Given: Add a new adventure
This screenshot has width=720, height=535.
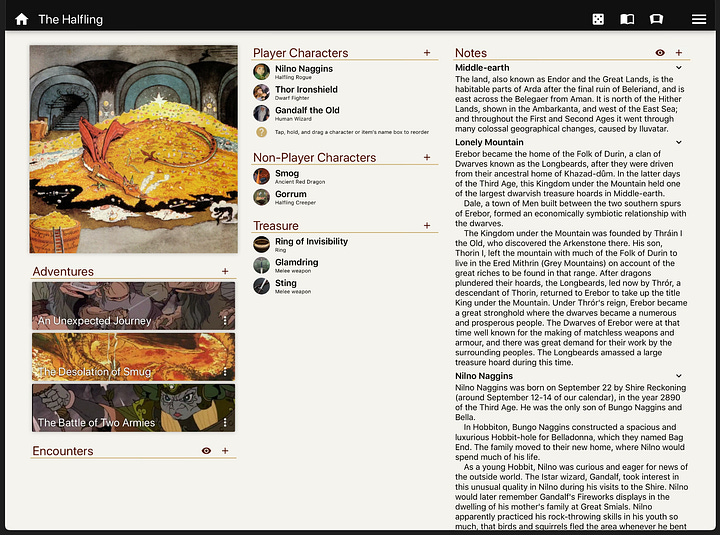Looking at the screenshot, I should 225,271.
